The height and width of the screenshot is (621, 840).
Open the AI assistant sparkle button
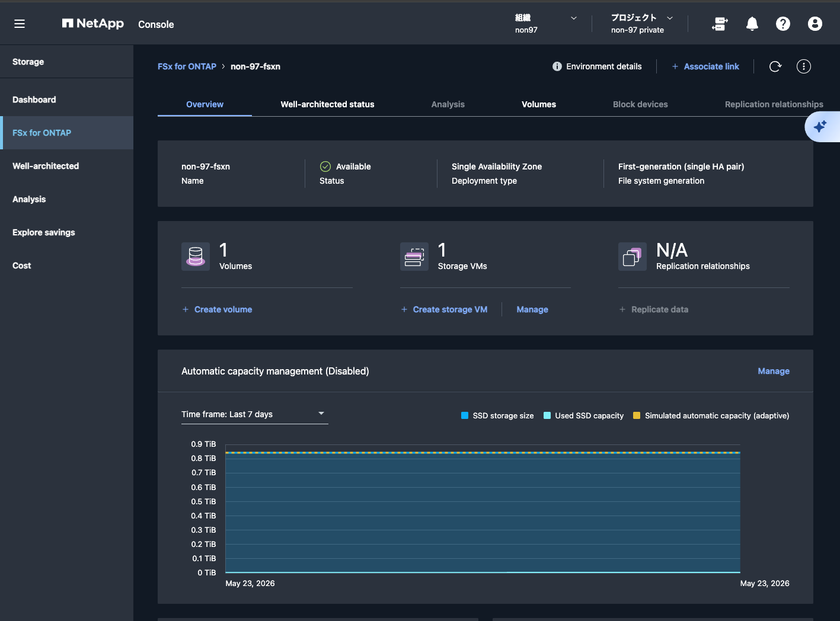point(821,126)
